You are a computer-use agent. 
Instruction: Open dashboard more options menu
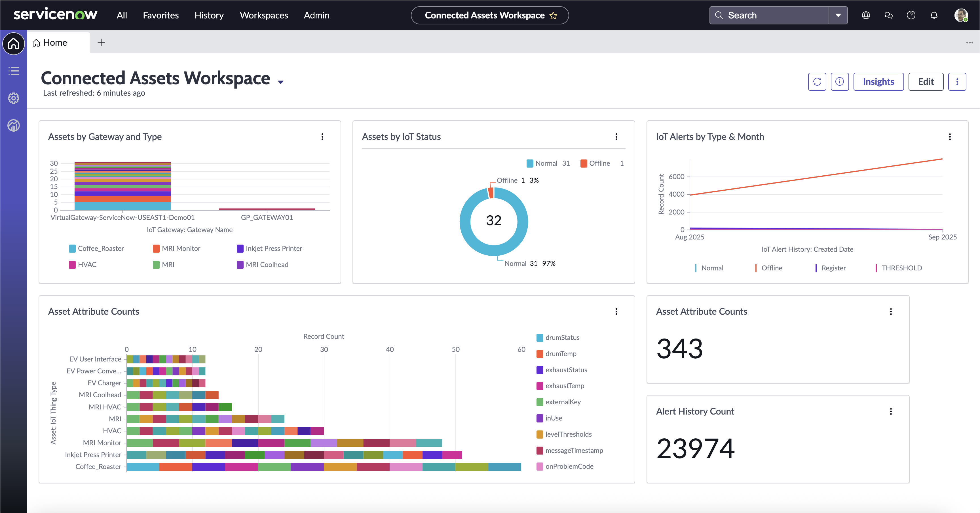[957, 81]
